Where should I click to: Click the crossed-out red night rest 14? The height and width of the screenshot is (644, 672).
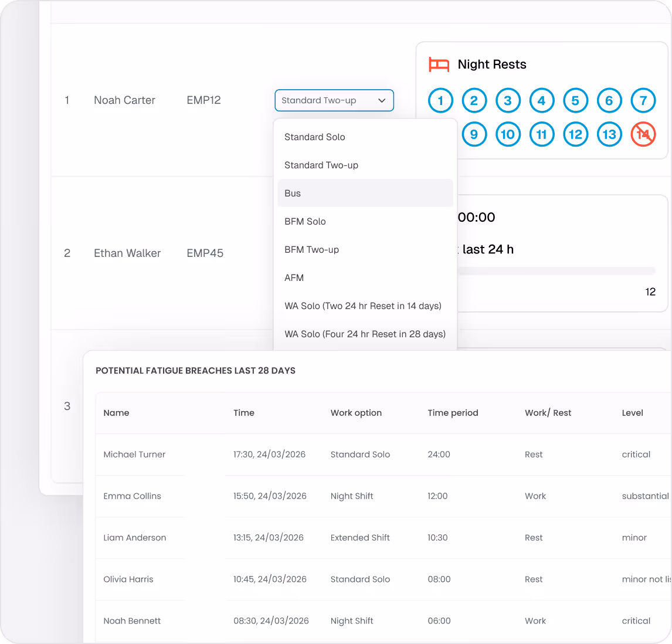coord(643,134)
